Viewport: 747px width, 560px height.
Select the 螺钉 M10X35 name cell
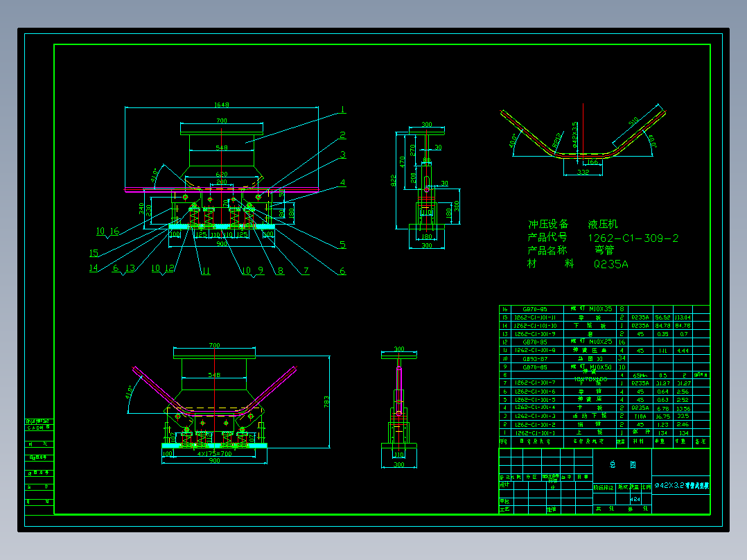pos(590,309)
